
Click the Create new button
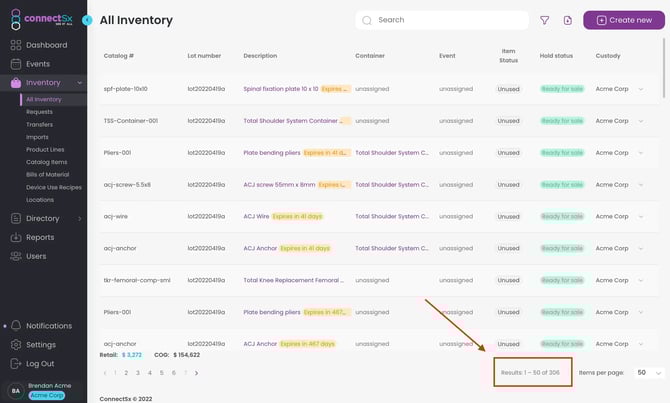coord(624,20)
